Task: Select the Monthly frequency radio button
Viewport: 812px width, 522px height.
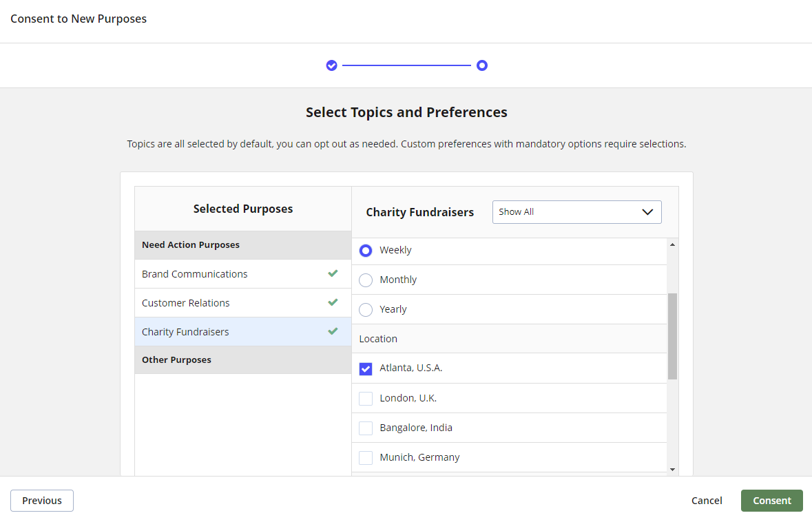Action: pos(365,280)
